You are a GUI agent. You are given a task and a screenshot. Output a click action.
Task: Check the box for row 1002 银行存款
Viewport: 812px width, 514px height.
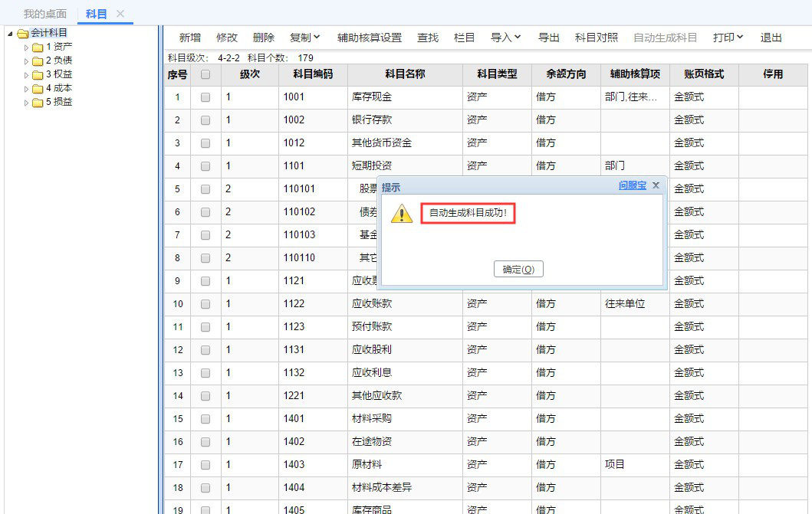pos(205,120)
